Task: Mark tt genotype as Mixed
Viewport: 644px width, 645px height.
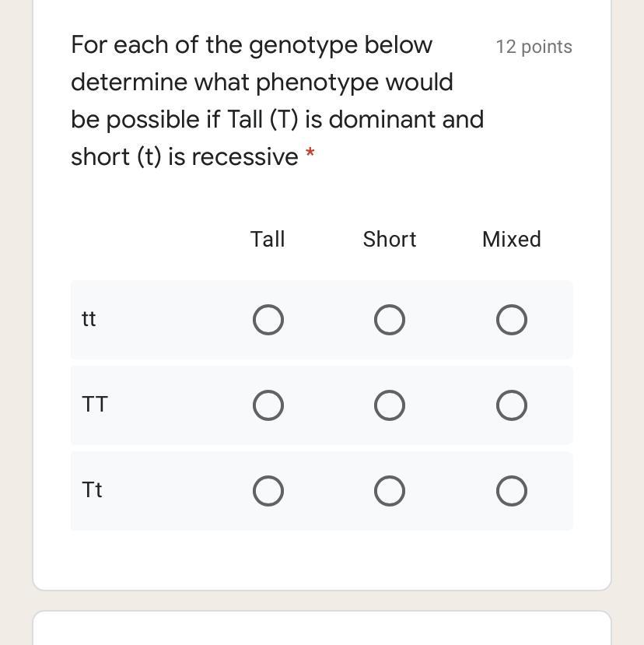Action: 512,320
